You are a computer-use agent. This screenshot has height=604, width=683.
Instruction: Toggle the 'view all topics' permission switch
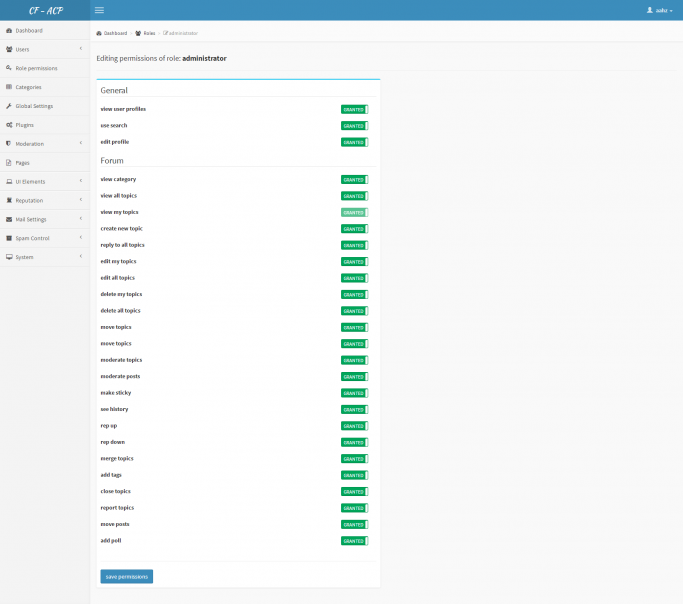[x=355, y=196]
